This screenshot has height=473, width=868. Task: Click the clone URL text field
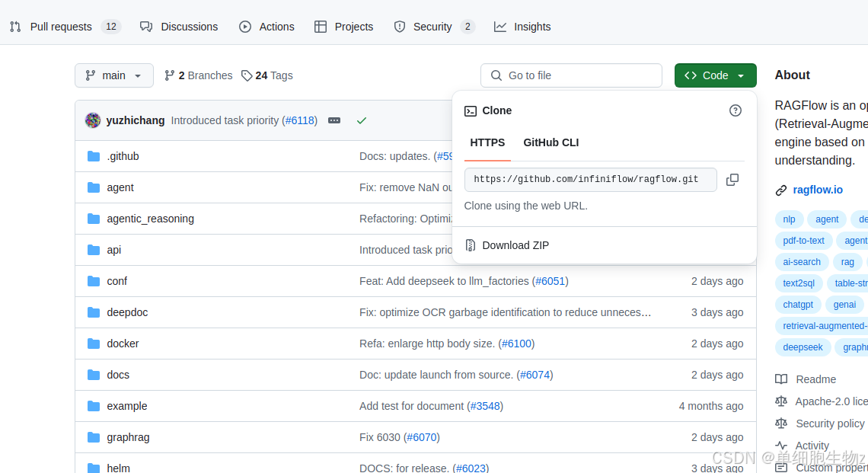[591, 180]
